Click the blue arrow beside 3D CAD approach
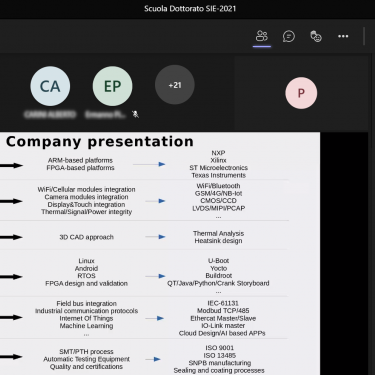375x375 pixels. point(155,237)
